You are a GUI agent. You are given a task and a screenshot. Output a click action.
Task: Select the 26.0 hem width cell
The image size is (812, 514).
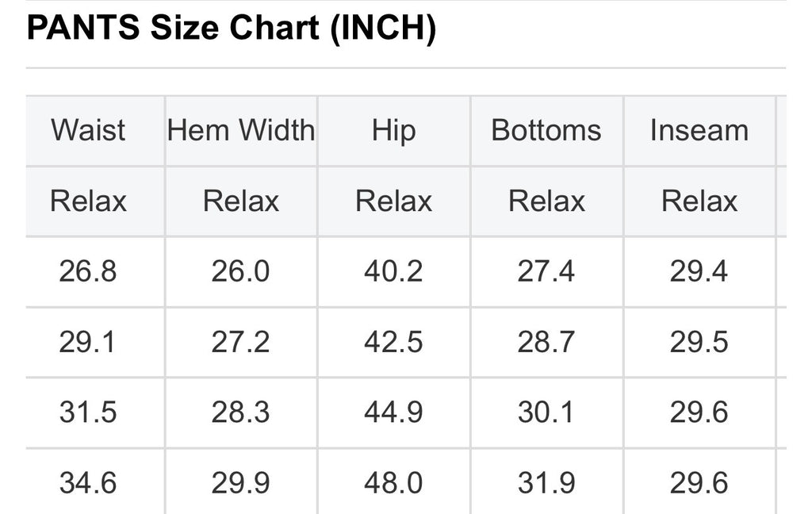[240, 271]
